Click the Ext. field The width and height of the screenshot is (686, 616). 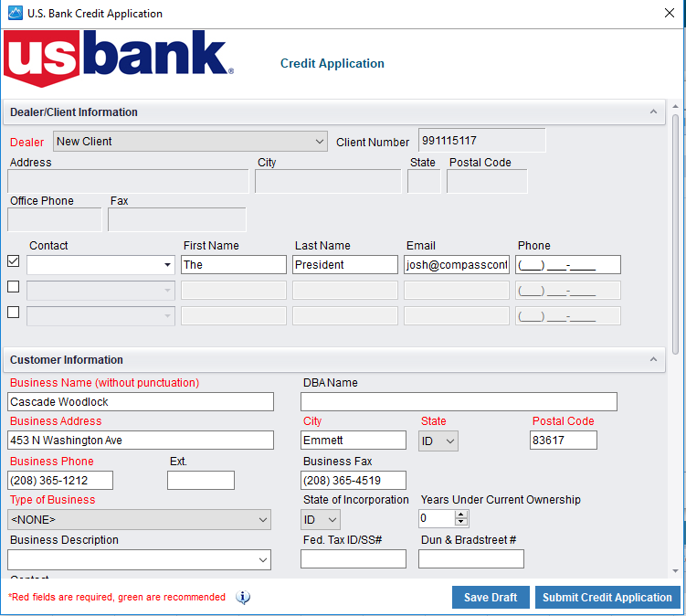point(200,480)
